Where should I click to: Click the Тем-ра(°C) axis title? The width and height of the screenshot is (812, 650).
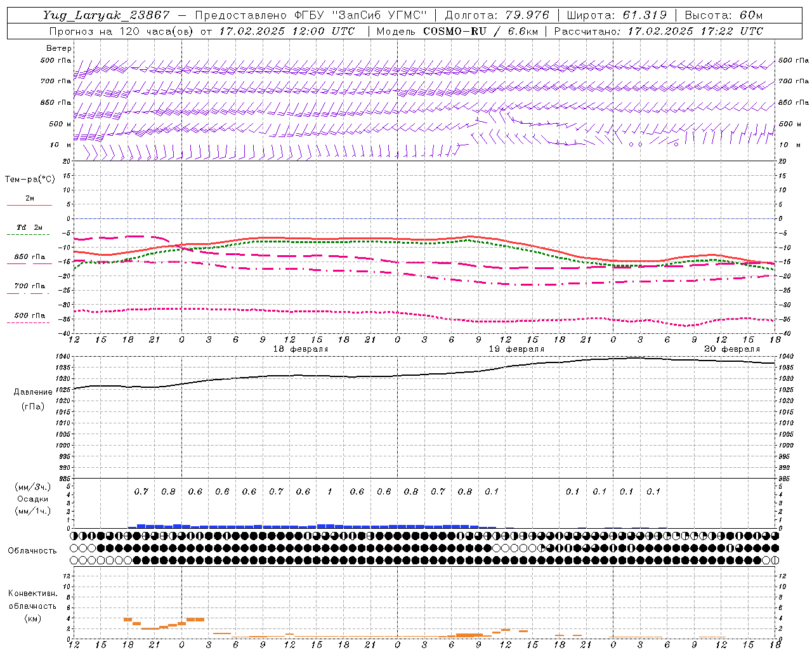pos(30,180)
